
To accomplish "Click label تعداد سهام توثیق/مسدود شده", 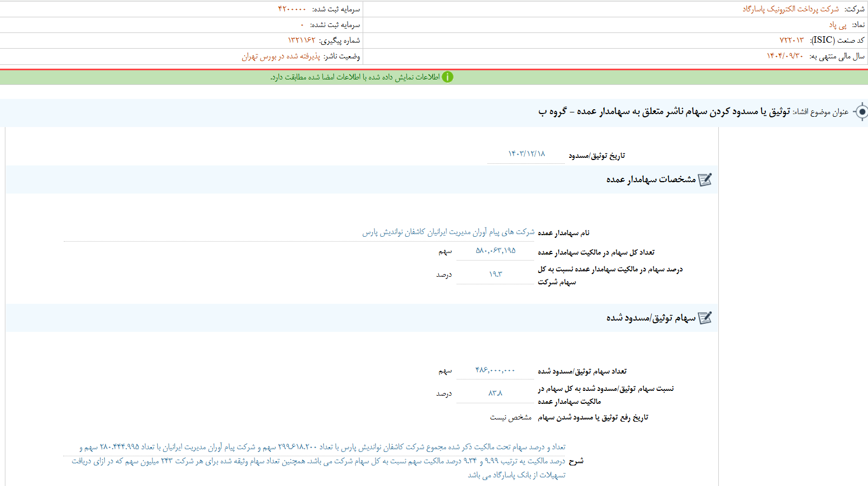I will point(582,371).
